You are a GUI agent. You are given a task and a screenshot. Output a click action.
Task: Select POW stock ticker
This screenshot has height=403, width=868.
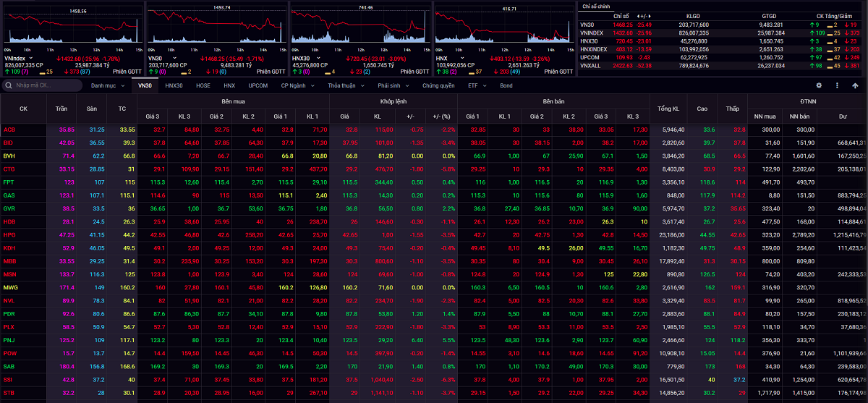click(10, 352)
